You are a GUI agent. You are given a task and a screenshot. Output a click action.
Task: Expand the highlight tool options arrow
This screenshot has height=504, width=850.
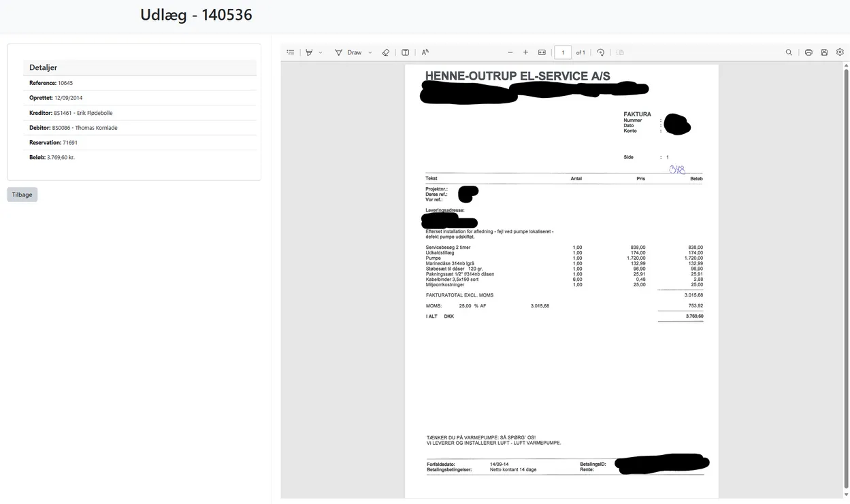pos(321,52)
